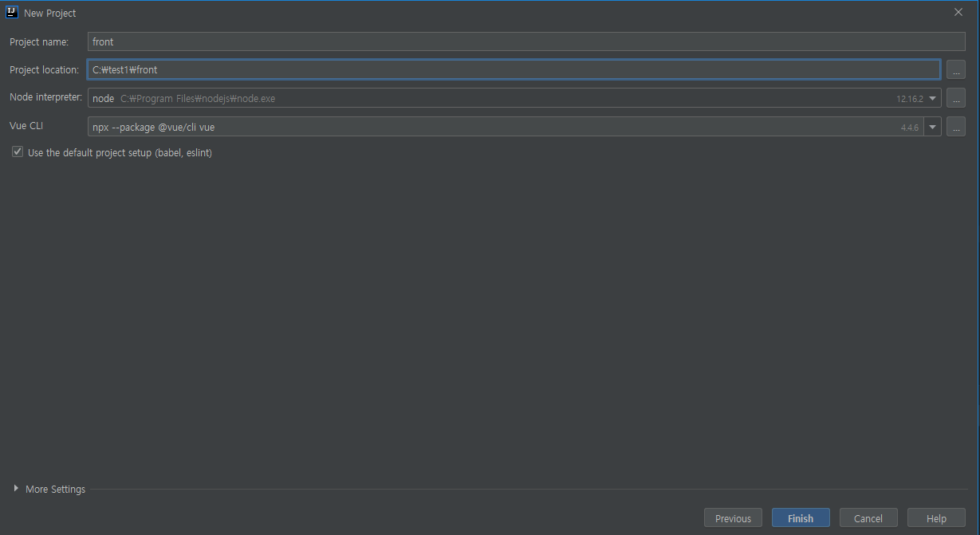Open the Vue CLI dropdown arrow
The image size is (980, 535).
tap(933, 127)
